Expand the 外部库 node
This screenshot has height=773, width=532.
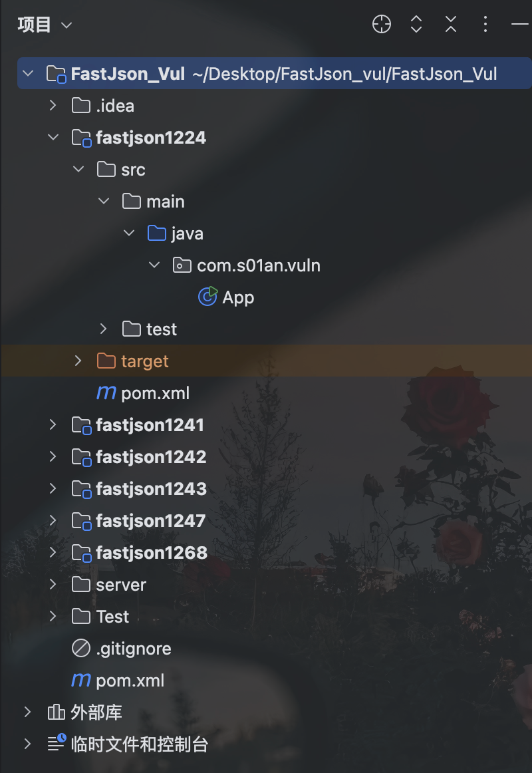tap(27, 712)
